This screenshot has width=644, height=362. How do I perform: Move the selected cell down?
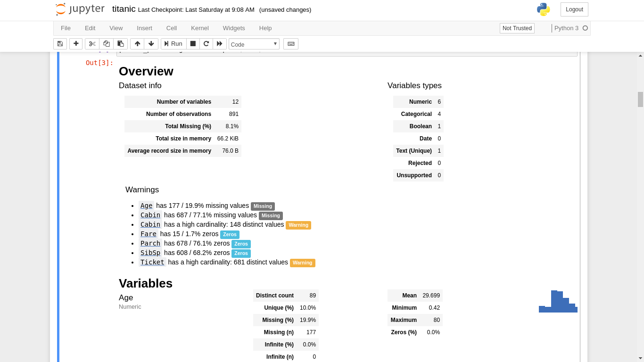[x=151, y=43]
